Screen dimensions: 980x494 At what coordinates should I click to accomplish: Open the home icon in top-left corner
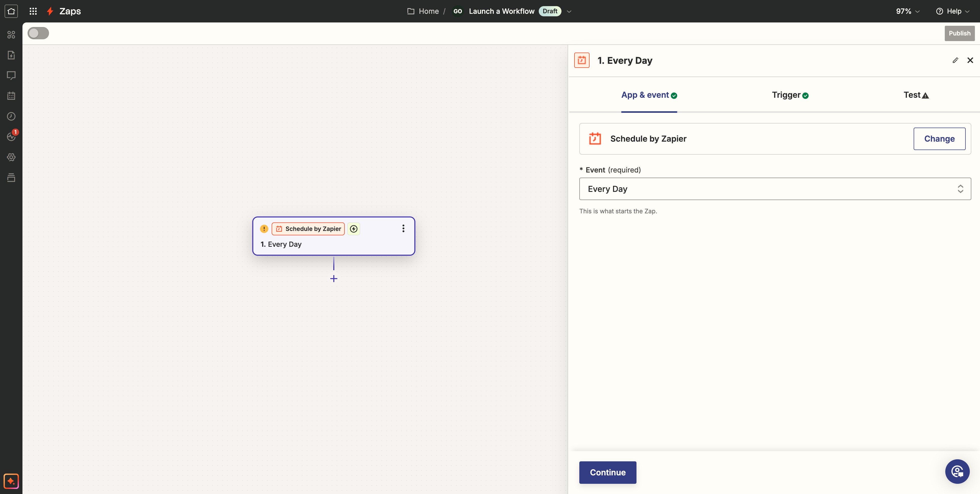(11, 11)
